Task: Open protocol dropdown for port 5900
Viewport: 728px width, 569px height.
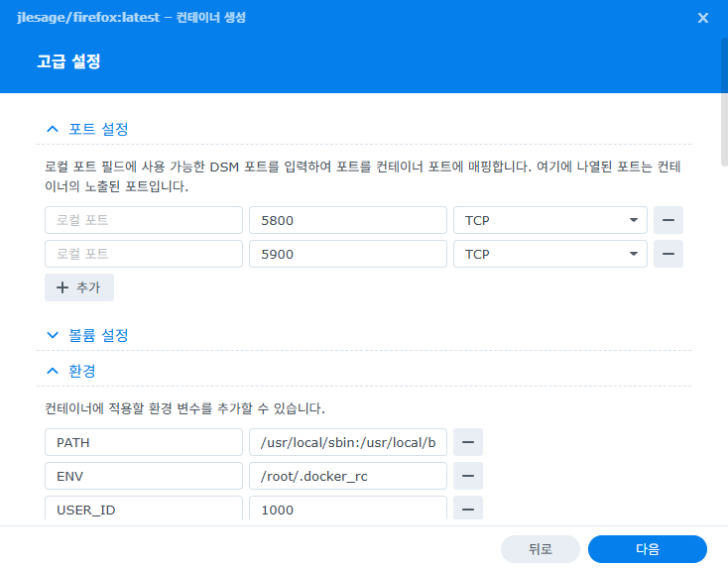Action: [549, 254]
